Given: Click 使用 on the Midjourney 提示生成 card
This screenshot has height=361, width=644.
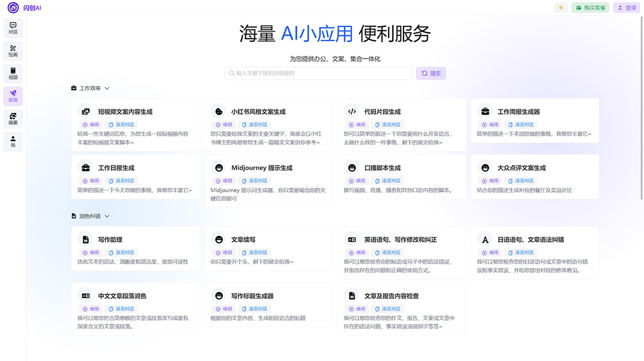Looking at the screenshot, I should pos(223,180).
